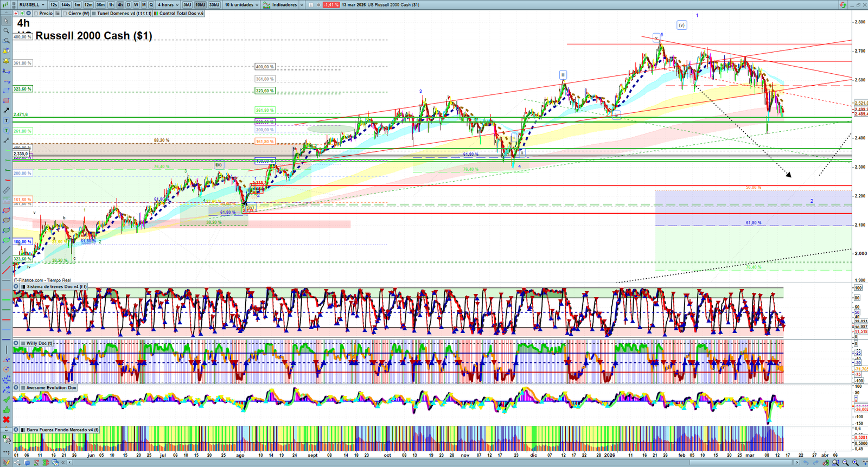868x467 pixels.
Task: Select the D daily timeframe
Action: (129, 5)
